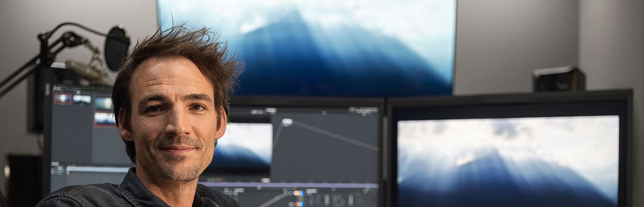
Task: Click the full-screen mountain image on the right monitor
Action: pos(508,161)
